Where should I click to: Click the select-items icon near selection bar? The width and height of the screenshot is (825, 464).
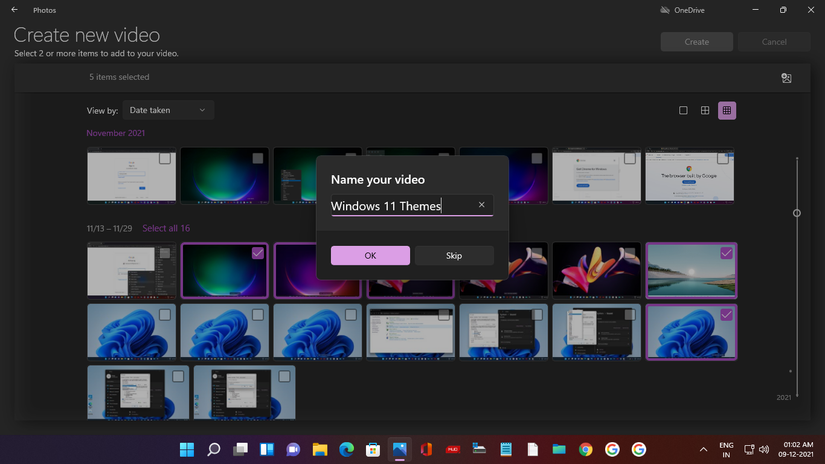click(x=786, y=78)
